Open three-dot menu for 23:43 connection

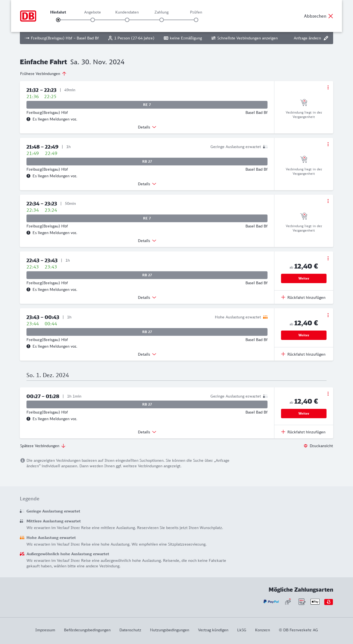click(x=328, y=315)
